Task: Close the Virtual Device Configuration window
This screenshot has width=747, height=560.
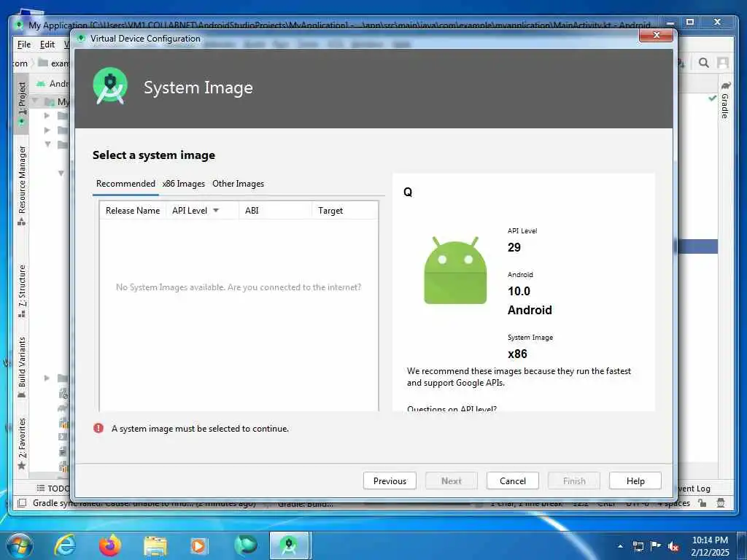Action: 656,35
